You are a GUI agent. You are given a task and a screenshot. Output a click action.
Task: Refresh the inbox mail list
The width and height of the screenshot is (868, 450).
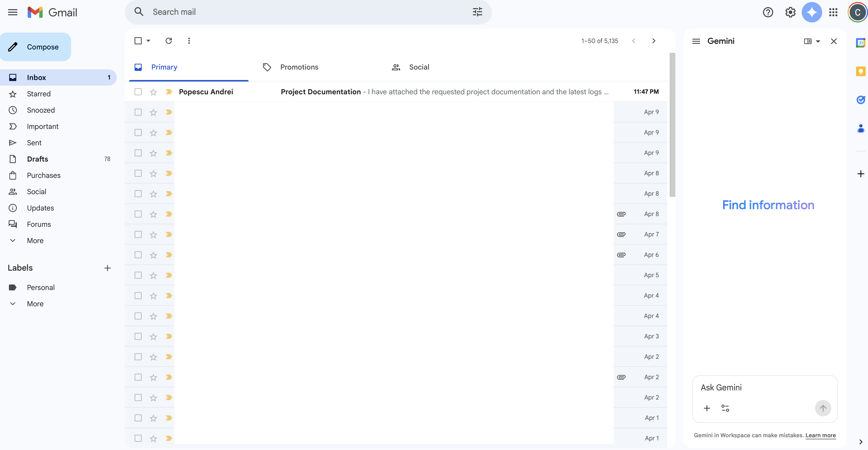[x=168, y=41]
